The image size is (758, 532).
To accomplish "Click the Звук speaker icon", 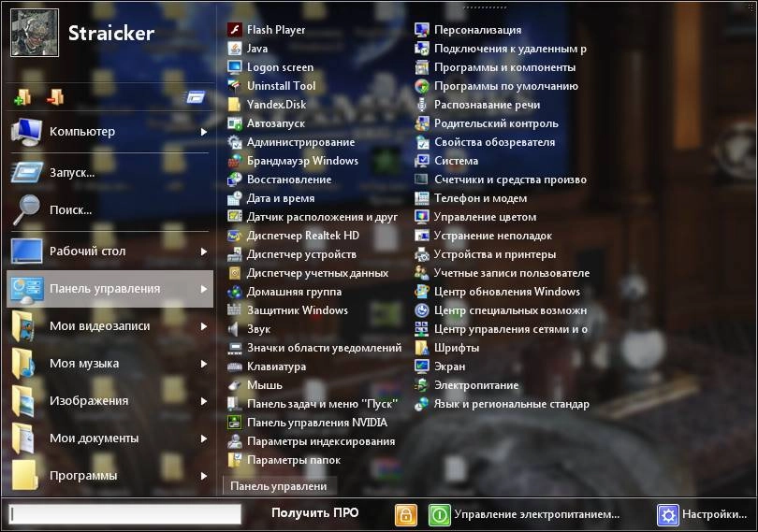I will tap(235, 329).
